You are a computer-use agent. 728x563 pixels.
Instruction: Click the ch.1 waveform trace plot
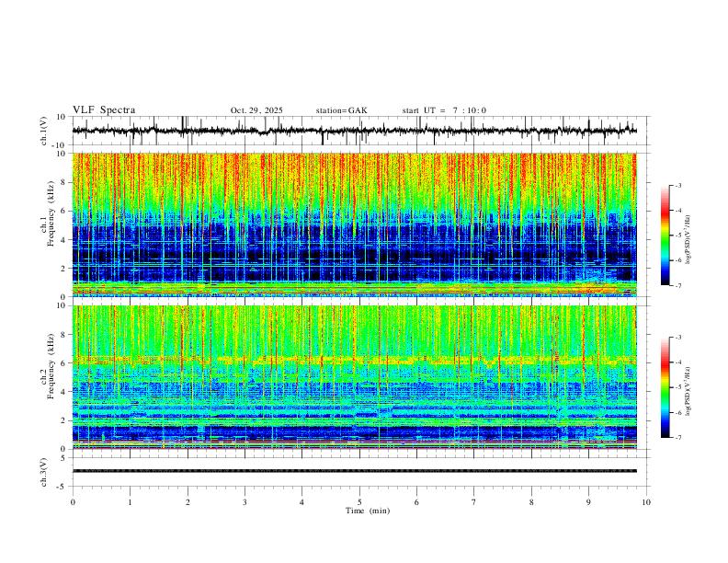355,131
